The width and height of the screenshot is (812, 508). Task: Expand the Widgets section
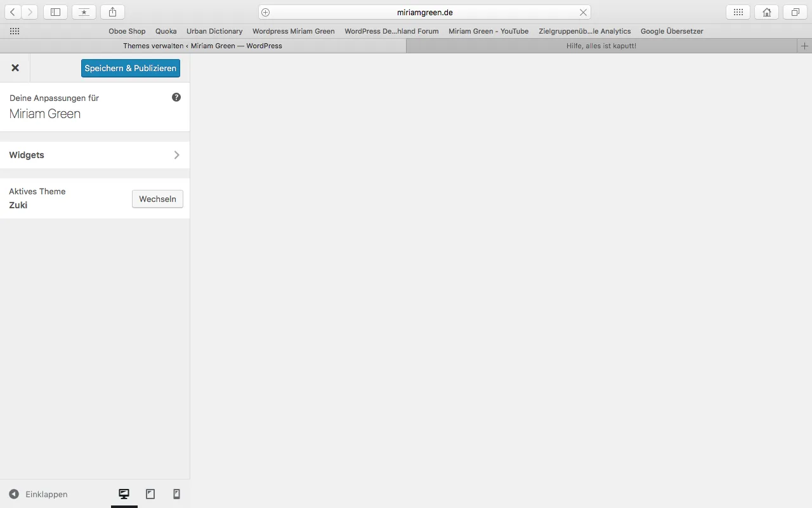(x=95, y=155)
